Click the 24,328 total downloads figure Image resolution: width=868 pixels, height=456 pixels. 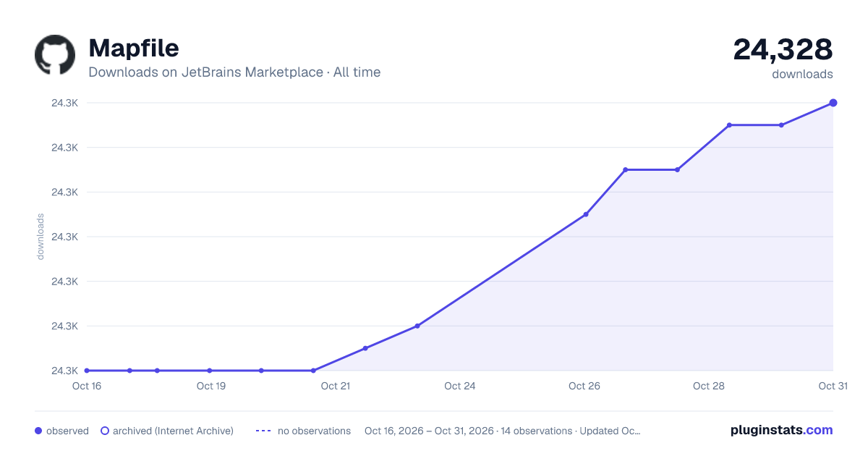[x=783, y=49]
